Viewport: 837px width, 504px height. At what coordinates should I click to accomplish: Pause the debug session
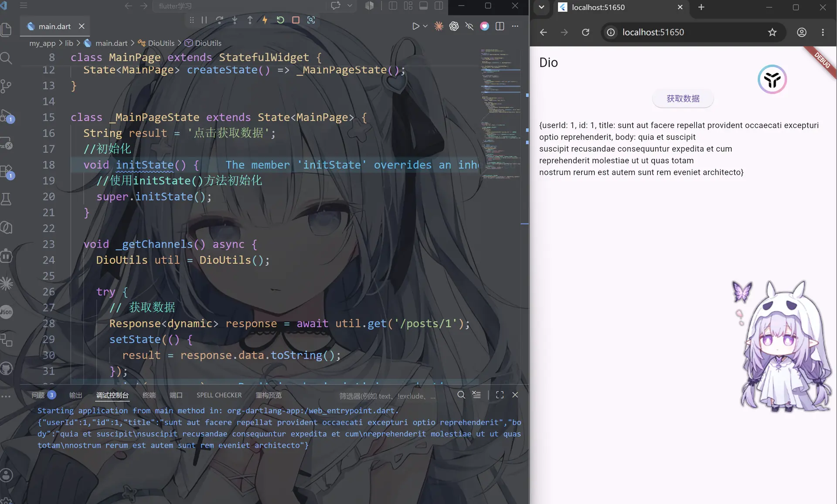click(x=204, y=20)
